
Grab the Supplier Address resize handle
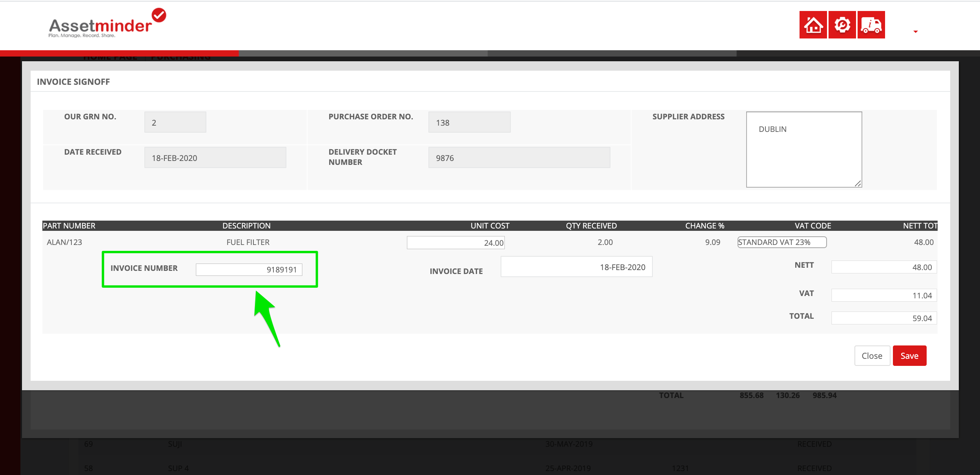click(858, 184)
